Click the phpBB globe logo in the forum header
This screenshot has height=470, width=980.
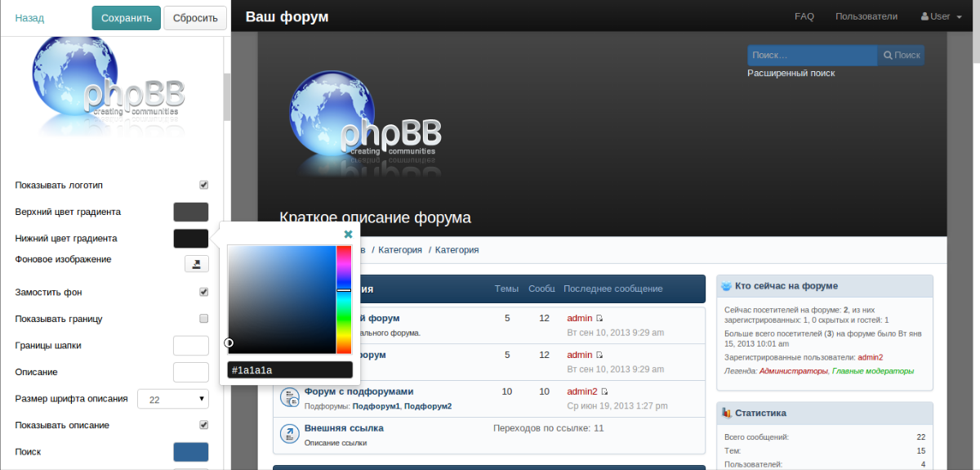pos(365,122)
